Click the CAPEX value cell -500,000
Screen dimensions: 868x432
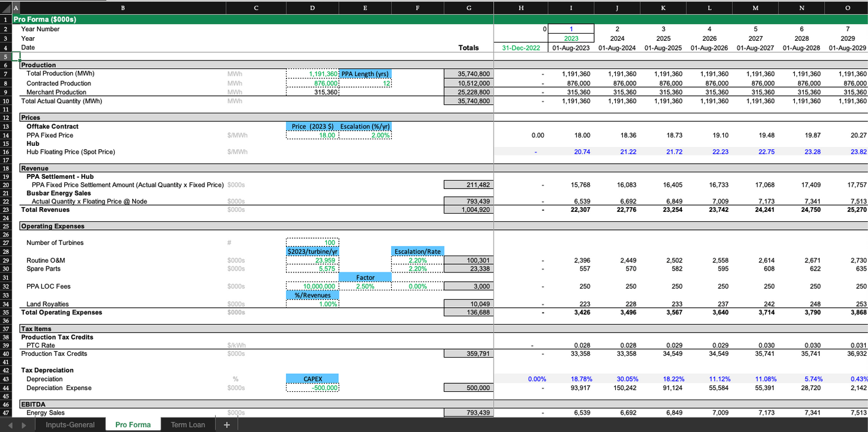click(x=312, y=388)
